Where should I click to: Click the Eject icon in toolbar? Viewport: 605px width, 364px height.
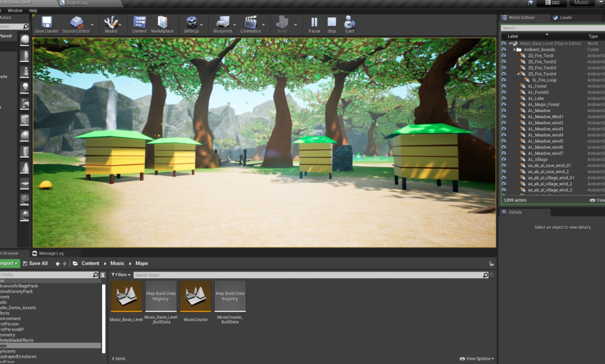(350, 23)
